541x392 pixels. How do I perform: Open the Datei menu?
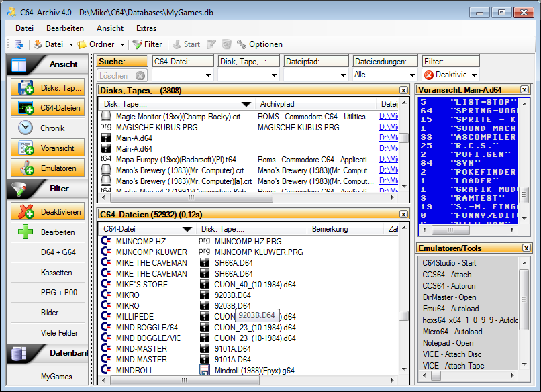[24, 28]
